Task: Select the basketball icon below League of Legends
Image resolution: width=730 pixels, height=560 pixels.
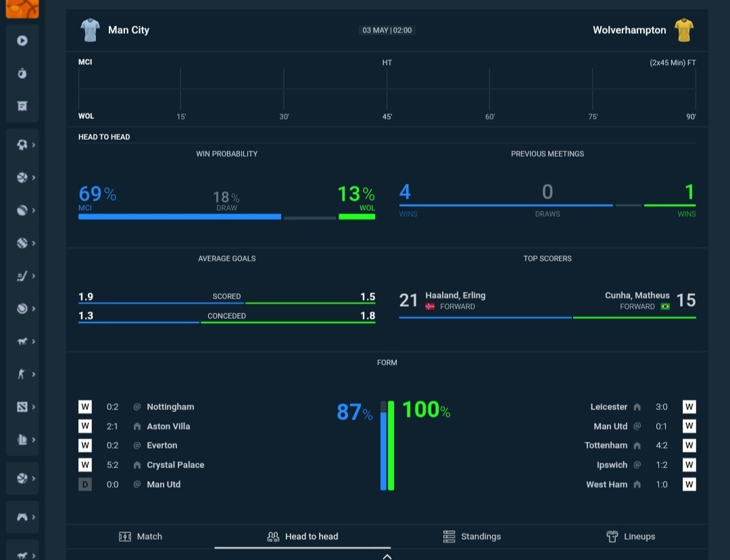Action: coord(22,478)
